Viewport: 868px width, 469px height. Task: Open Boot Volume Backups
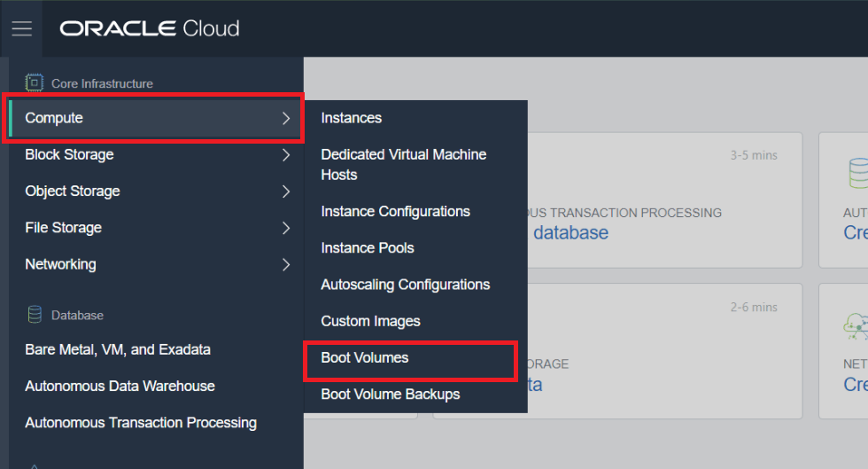[x=391, y=395]
